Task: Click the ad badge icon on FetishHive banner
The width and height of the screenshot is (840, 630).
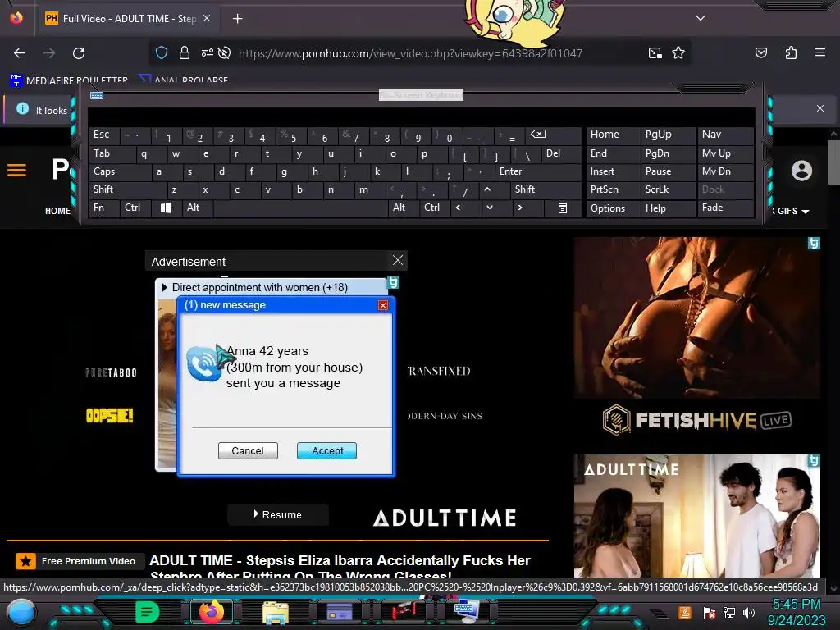Action: (814, 243)
